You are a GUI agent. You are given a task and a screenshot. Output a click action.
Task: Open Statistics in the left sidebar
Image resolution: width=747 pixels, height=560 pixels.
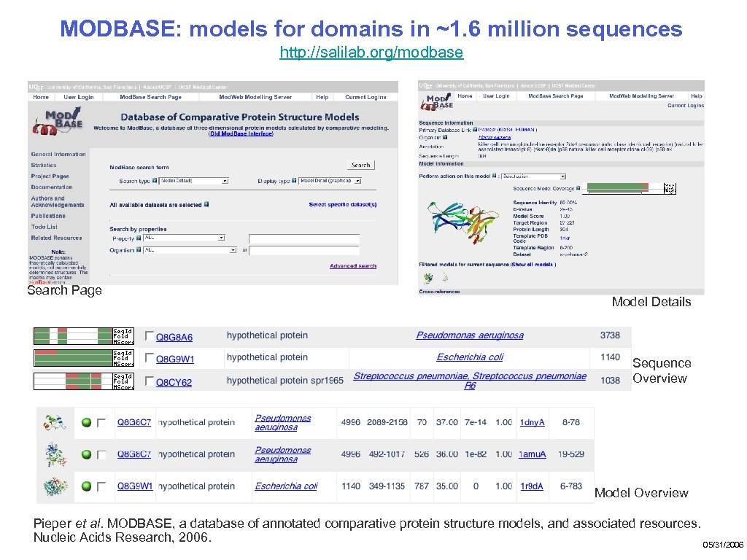pyautogui.click(x=44, y=166)
